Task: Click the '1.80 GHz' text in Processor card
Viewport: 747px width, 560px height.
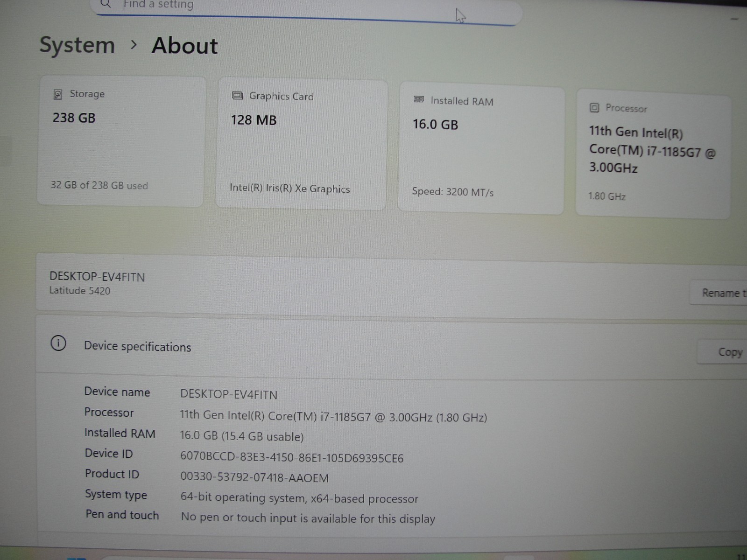Action: tap(607, 196)
